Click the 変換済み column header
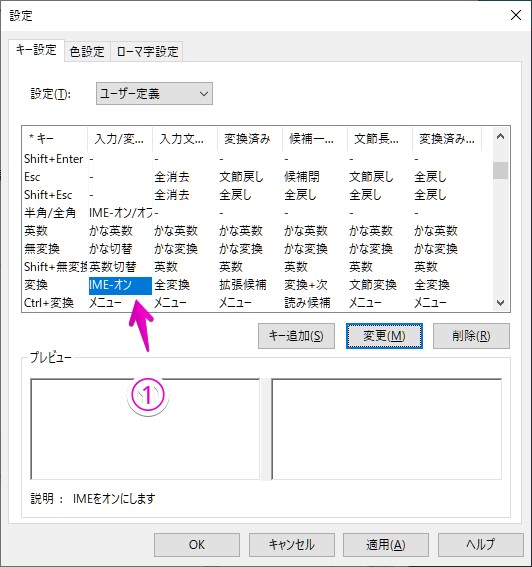532x567 pixels. click(250, 138)
